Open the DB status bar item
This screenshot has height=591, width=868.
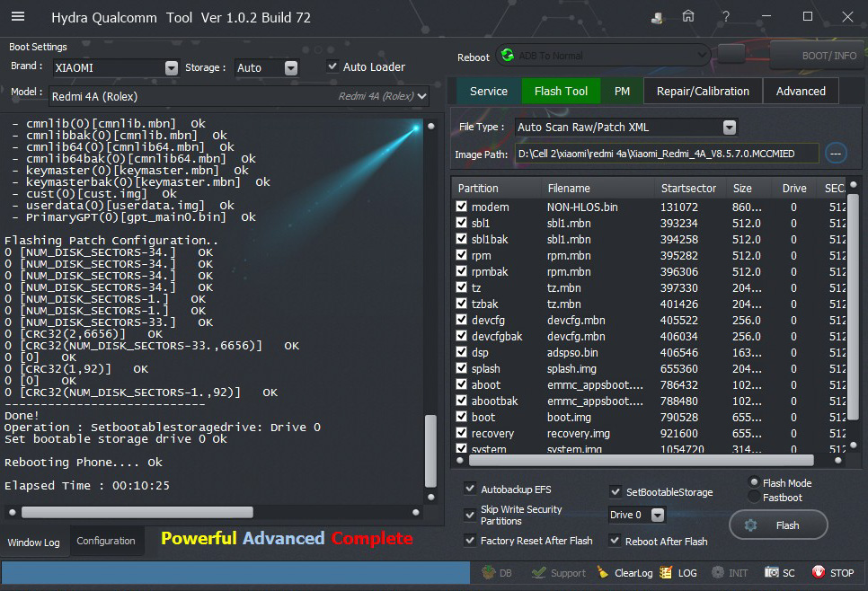tap(497, 573)
